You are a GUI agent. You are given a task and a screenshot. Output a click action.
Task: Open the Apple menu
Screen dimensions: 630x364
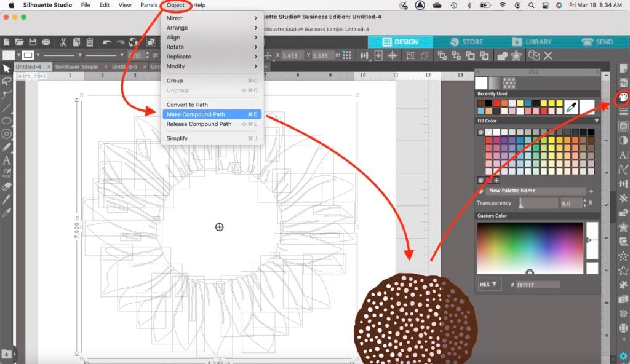pos(11,5)
